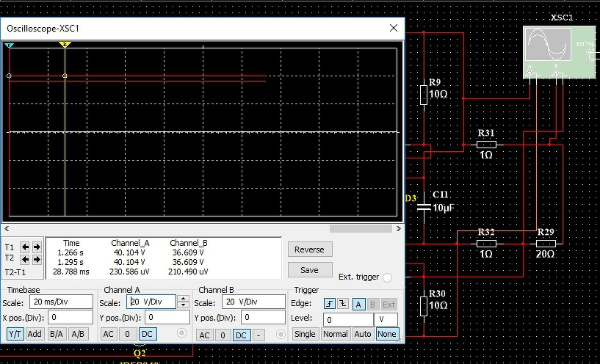Click the 10µF value label of C11

coord(443,208)
